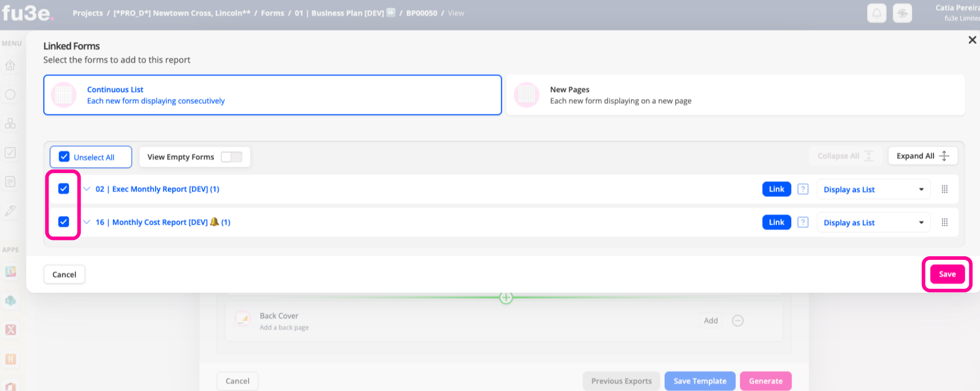The height and width of the screenshot is (391, 980).
Task: Click Expand All button
Action: click(922, 156)
